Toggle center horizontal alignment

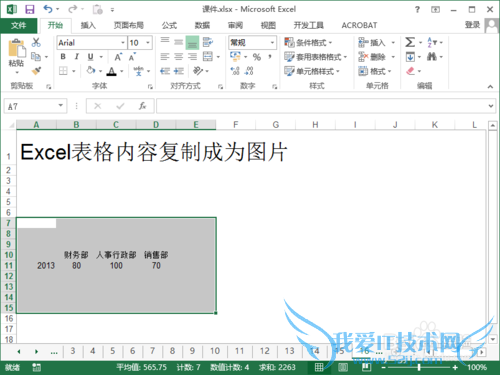179,57
